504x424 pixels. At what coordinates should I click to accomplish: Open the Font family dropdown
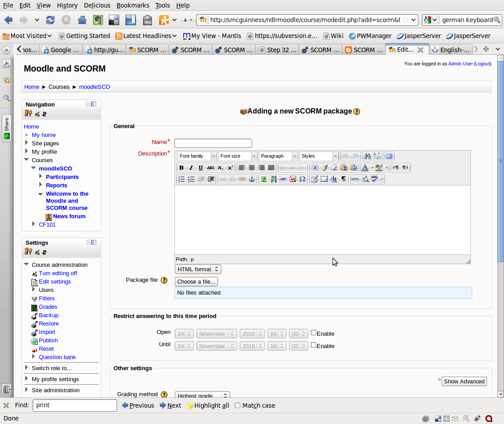click(197, 156)
